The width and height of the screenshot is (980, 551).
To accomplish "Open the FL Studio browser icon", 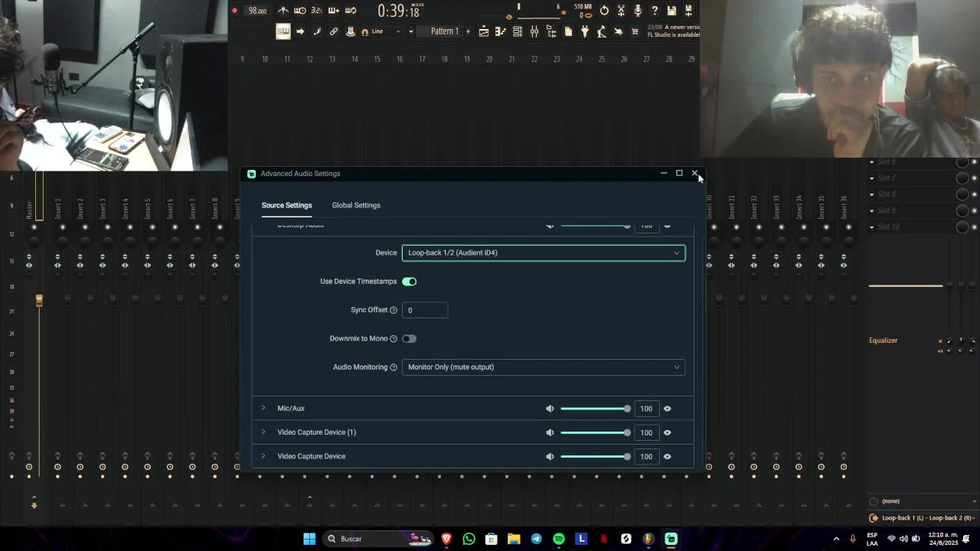I will click(551, 31).
